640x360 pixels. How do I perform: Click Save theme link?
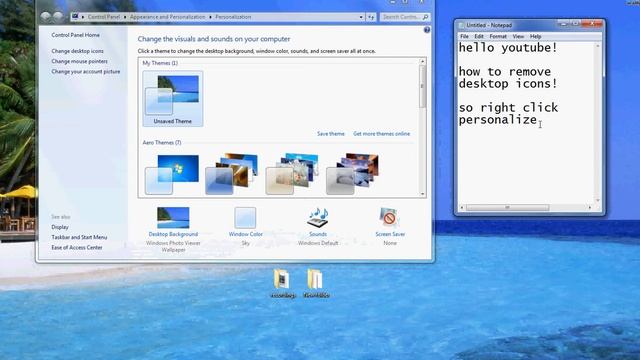pyautogui.click(x=331, y=134)
